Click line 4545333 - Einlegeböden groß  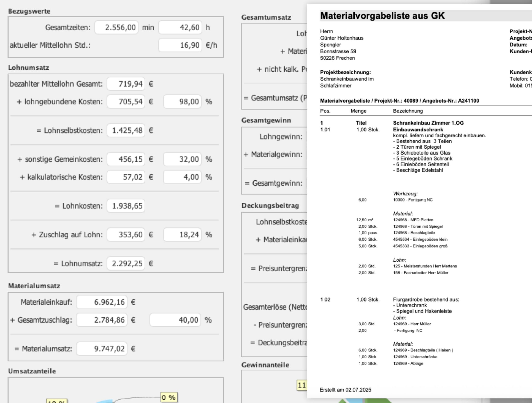coord(420,246)
